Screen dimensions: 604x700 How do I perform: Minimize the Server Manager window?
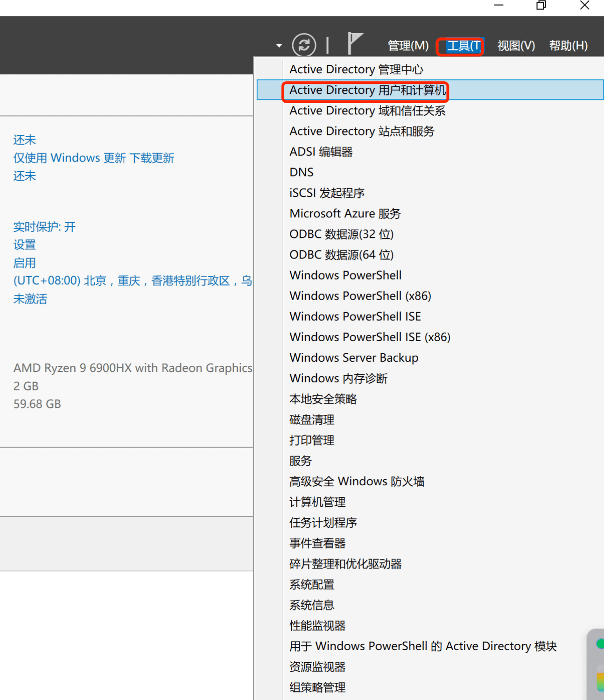(499, 6)
